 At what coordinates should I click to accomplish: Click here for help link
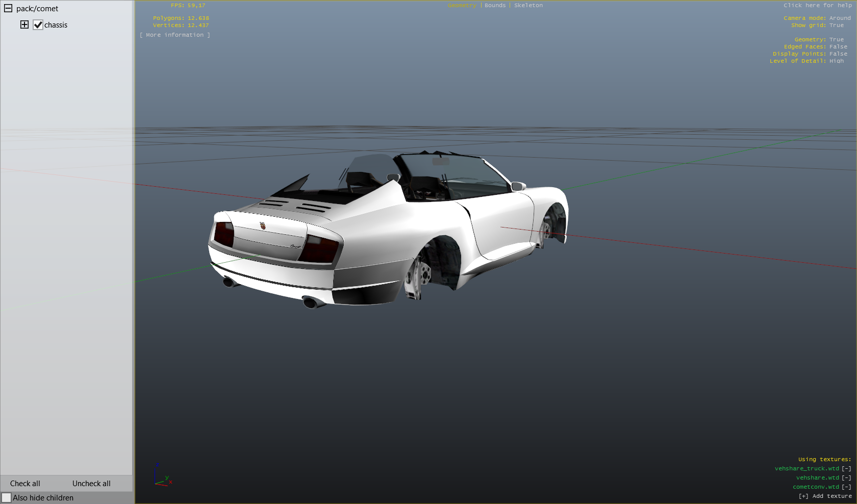point(818,5)
